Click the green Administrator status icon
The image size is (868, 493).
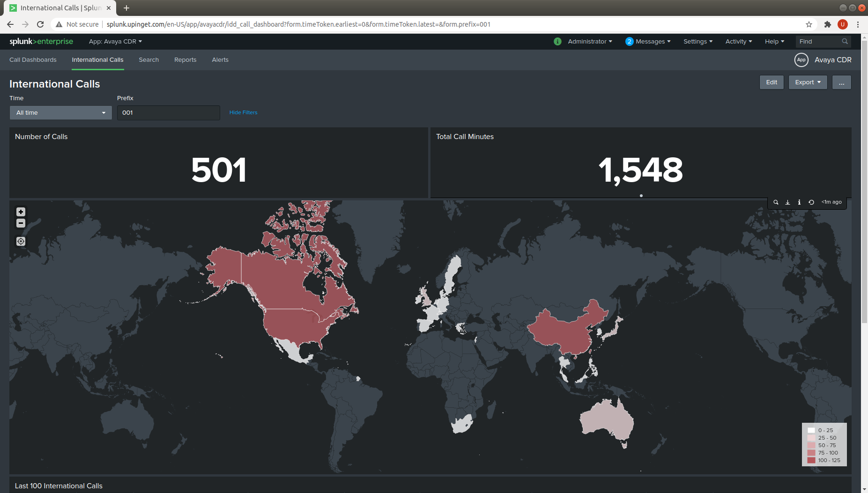557,41
